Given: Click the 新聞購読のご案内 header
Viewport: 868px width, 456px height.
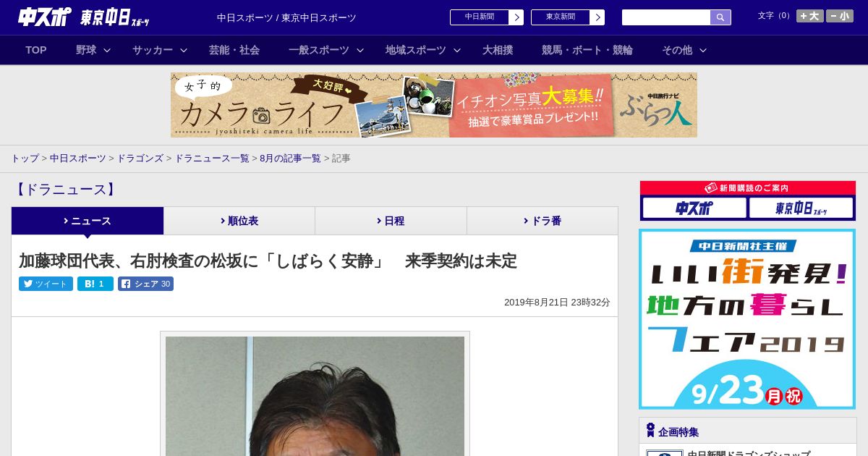Looking at the screenshot, I should point(747,187).
